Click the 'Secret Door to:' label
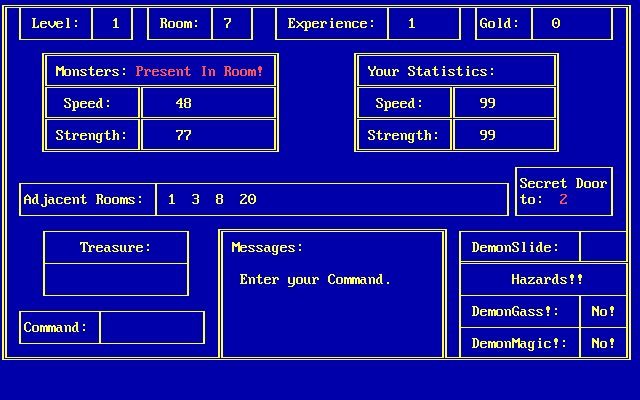Screen dimensions: 640x400 click(563, 191)
